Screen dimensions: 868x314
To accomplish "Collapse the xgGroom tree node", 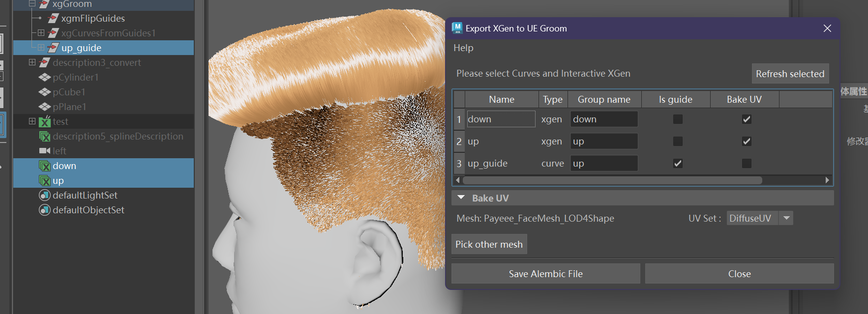I will point(32,3).
